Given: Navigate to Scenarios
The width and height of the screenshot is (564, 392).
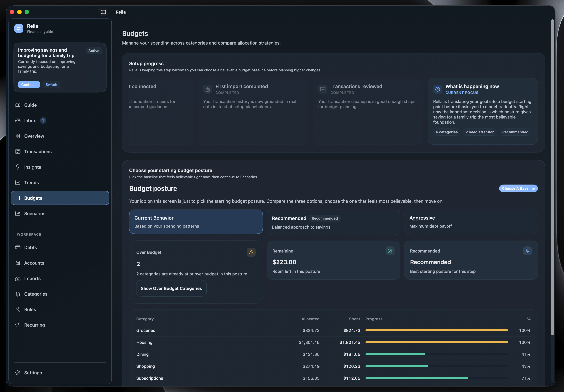Looking at the screenshot, I should (60, 213).
